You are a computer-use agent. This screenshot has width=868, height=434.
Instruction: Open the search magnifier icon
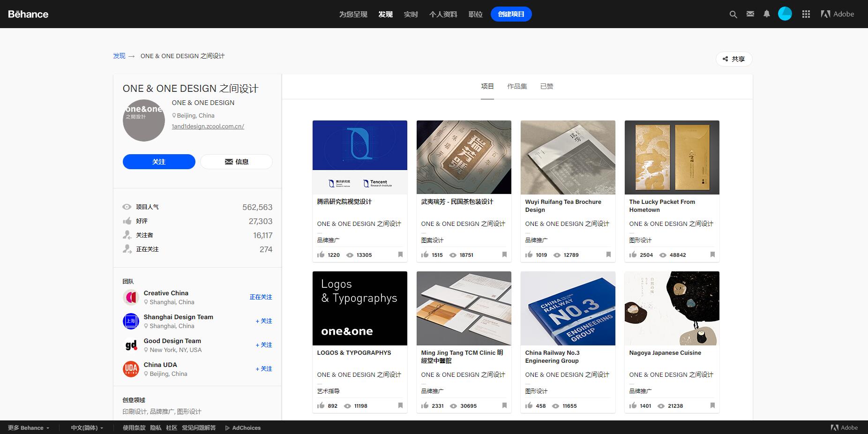(x=733, y=15)
